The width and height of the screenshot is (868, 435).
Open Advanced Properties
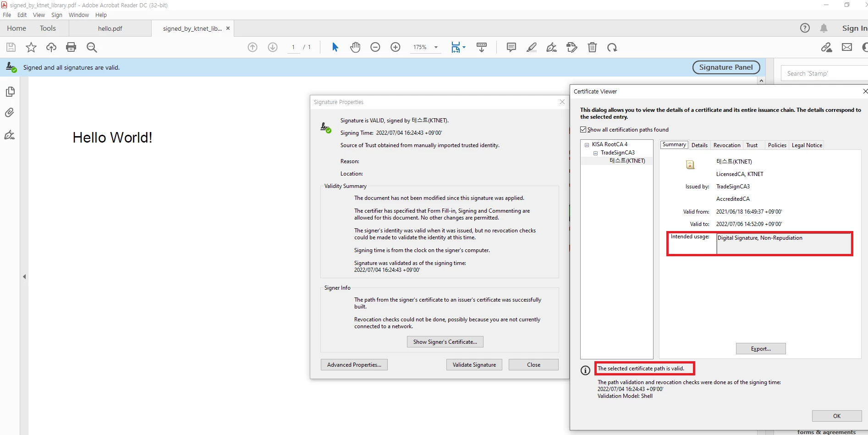click(x=354, y=365)
